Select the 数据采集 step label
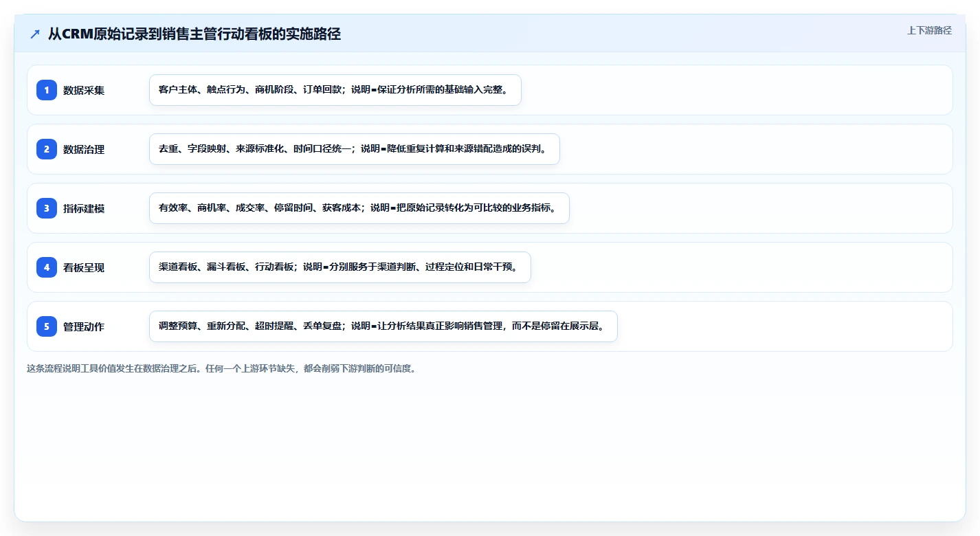The image size is (980, 536). (x=84, y=90)
